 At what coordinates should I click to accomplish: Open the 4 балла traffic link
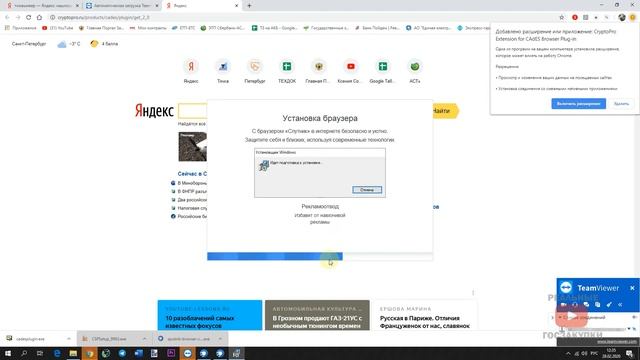pyautogui.click(x=104, y=44)
